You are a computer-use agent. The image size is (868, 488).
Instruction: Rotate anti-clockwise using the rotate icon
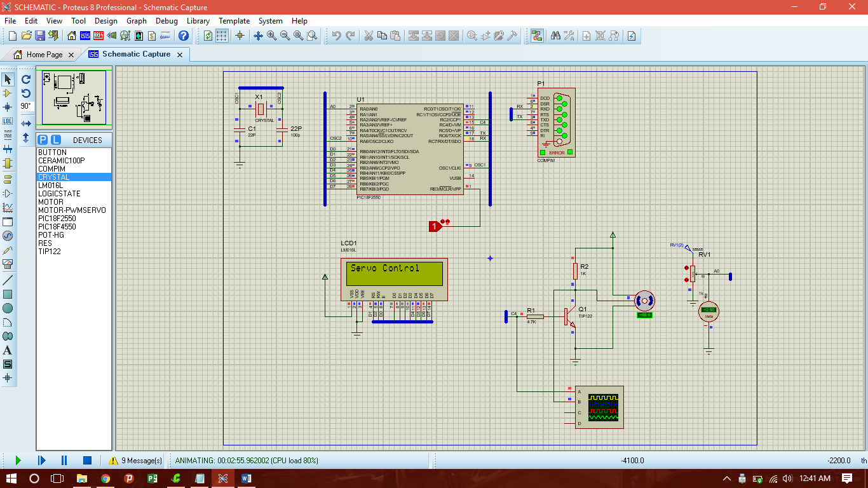click(x=26, y=93)
